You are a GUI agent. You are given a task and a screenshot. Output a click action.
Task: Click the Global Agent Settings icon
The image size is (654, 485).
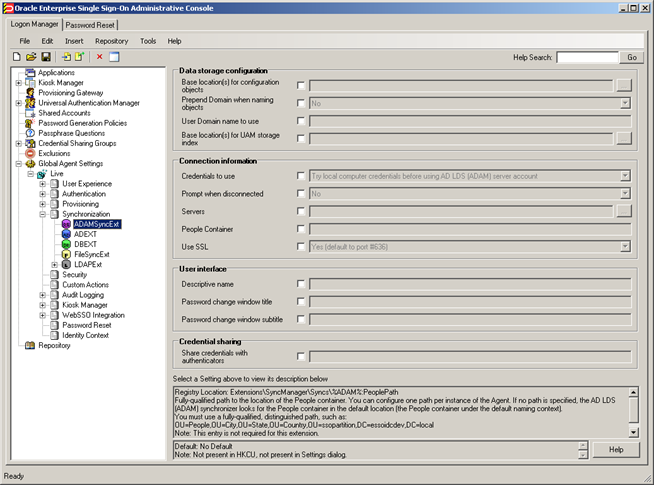(x=30, y=163)
